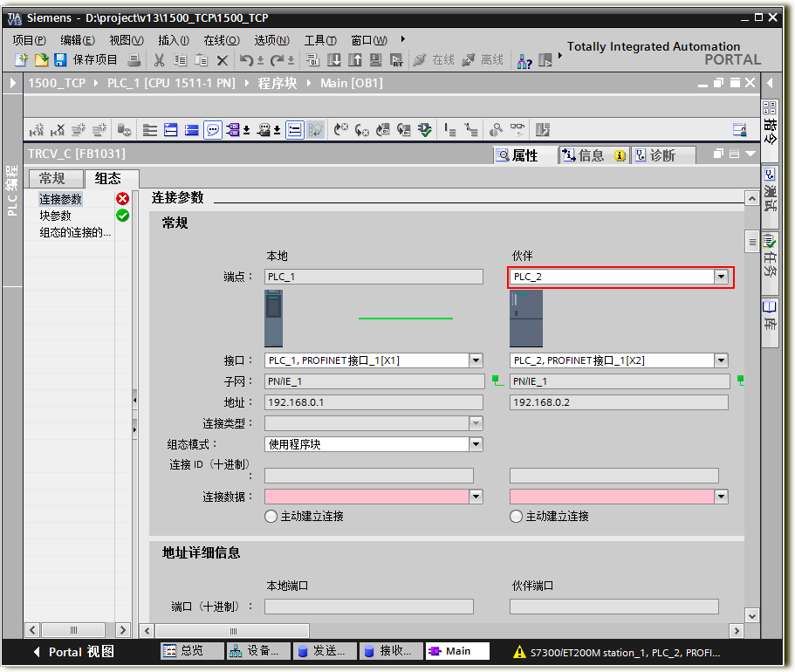The height and width of the screenshot is (672, 795).
Task: Click the Print icon
Action: [x=134, y=60]
